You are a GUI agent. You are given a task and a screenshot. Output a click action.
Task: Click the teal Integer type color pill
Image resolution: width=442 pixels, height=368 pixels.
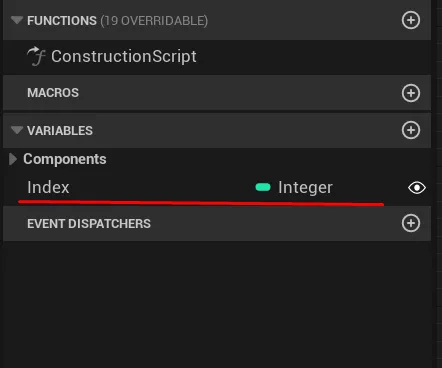pyautogui.click(x=263, y=187)
